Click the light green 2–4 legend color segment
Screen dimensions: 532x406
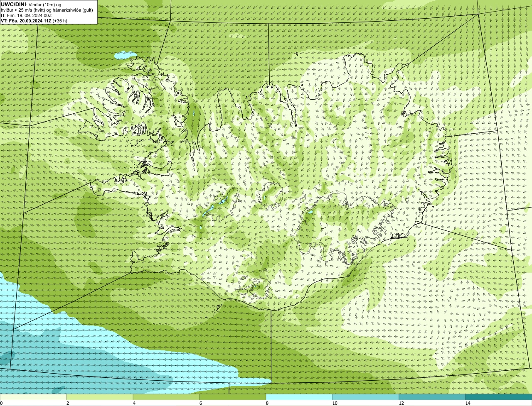(x=100, y=397)
